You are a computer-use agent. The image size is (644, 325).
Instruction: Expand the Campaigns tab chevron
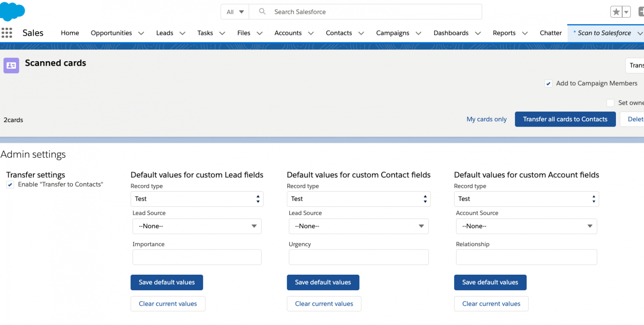[418, 33]
